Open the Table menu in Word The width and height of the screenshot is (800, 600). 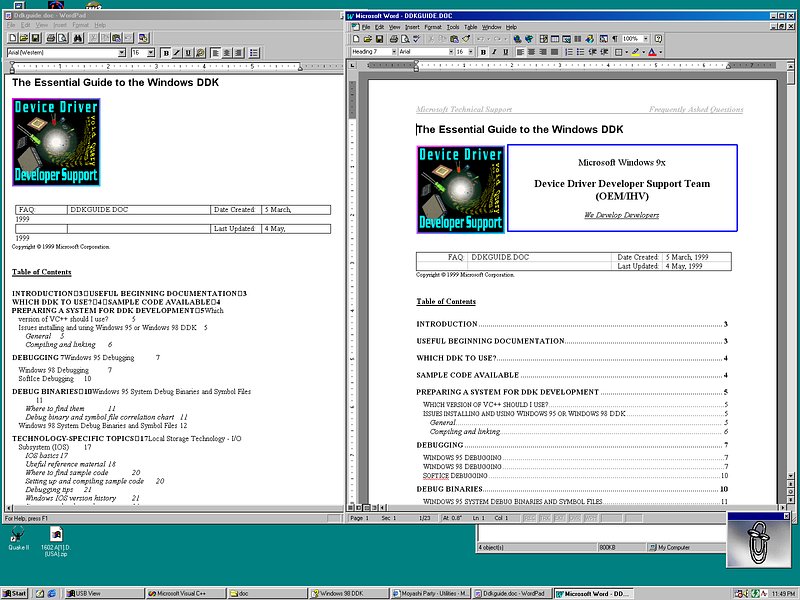pos(470,26)
